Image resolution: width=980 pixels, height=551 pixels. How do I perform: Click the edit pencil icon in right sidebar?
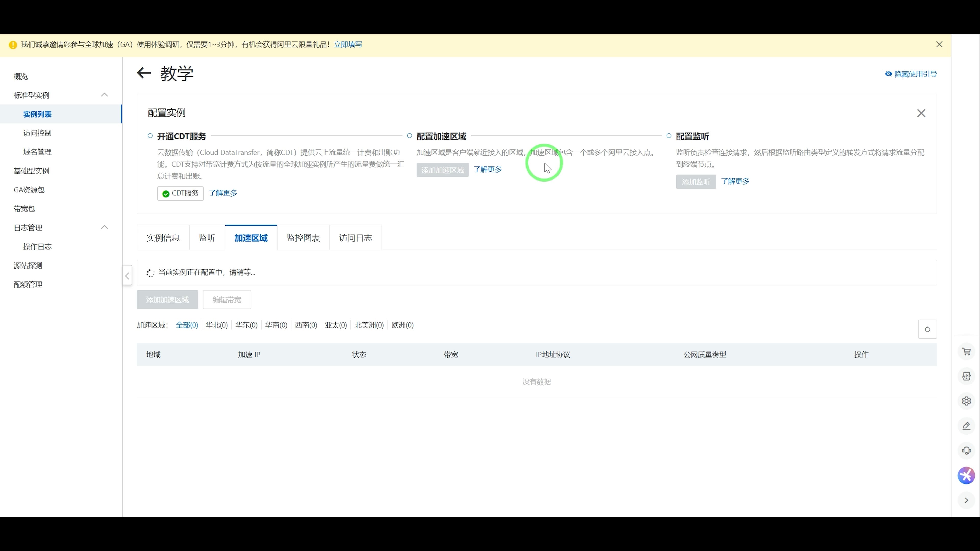[x=966, y=426]
